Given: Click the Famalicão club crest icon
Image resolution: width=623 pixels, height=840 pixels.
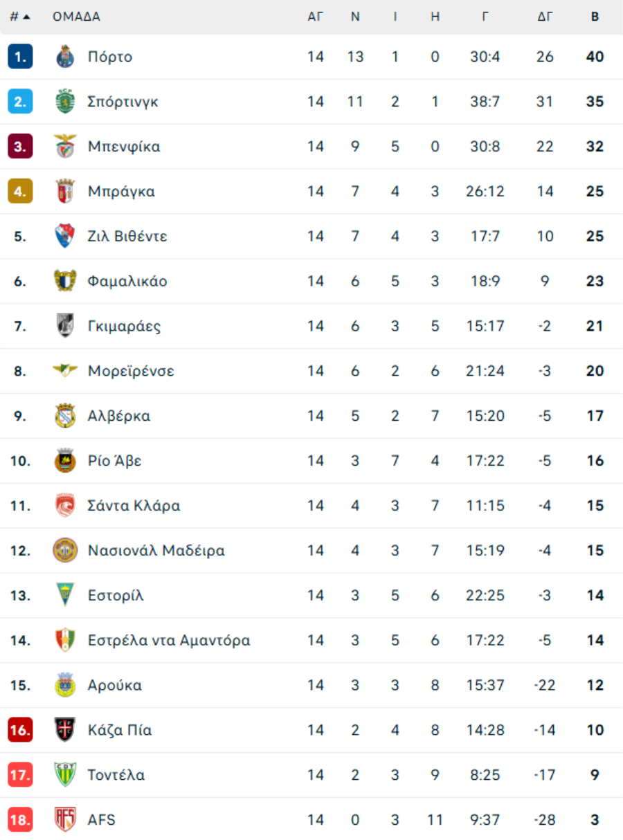Looking at the screenshot, I should click(x=65, y=281).
